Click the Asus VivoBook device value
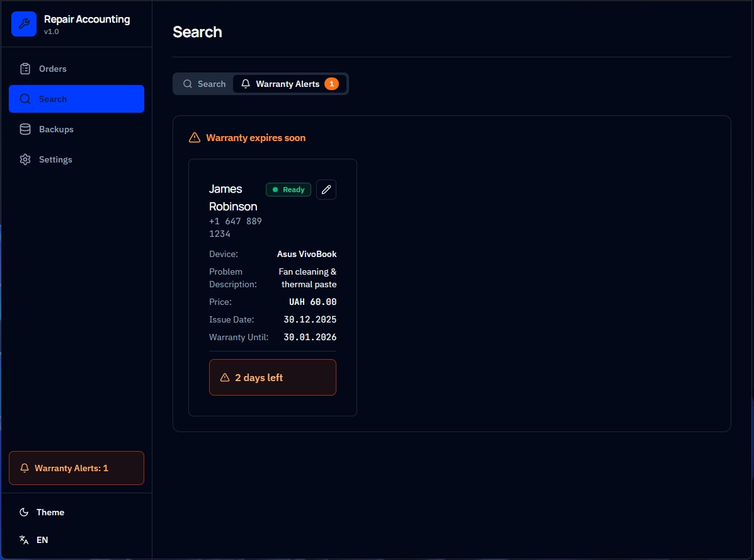 pyautogui.click(x=307, y=254)
